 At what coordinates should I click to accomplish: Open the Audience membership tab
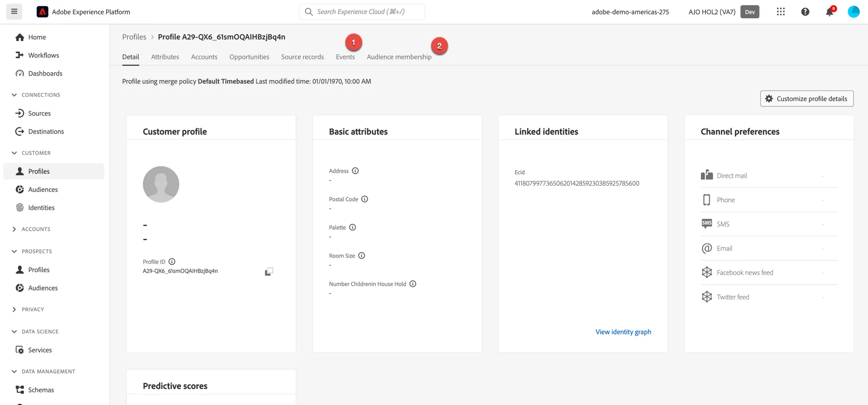point(399,57)
